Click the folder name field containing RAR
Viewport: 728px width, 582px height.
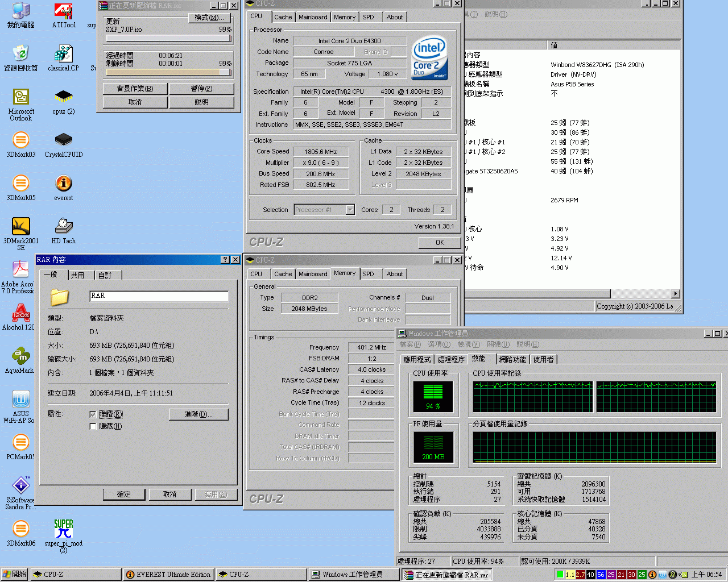(159, 296)
